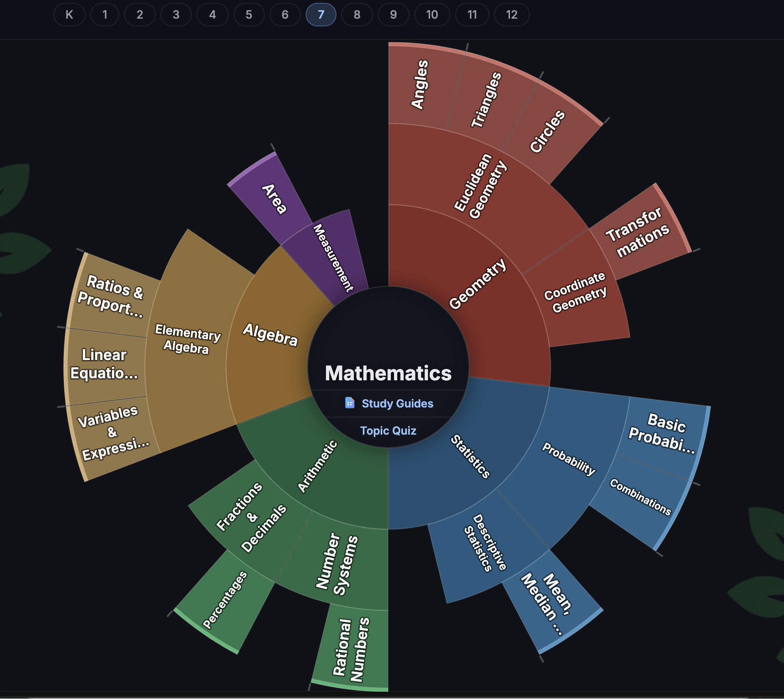Image resolution: width=784 pixels, height=699 pixels.
Task: Select grade 3 tab
Action: [x=176, y=15]
